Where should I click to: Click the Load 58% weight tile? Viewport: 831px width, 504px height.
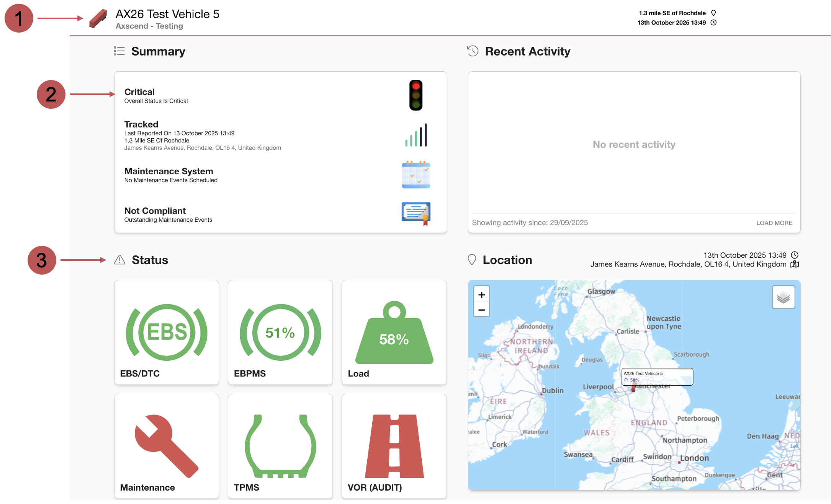coord(394,332)
